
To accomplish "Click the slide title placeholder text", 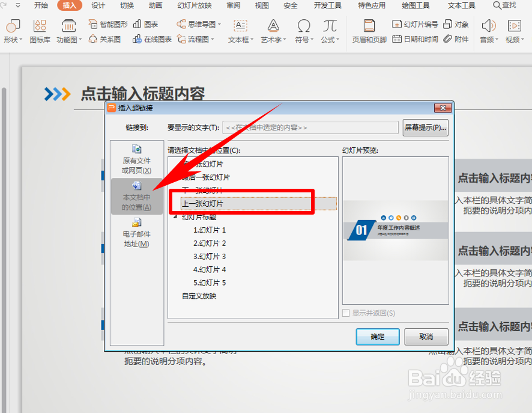I will click(x=143, y=94).
